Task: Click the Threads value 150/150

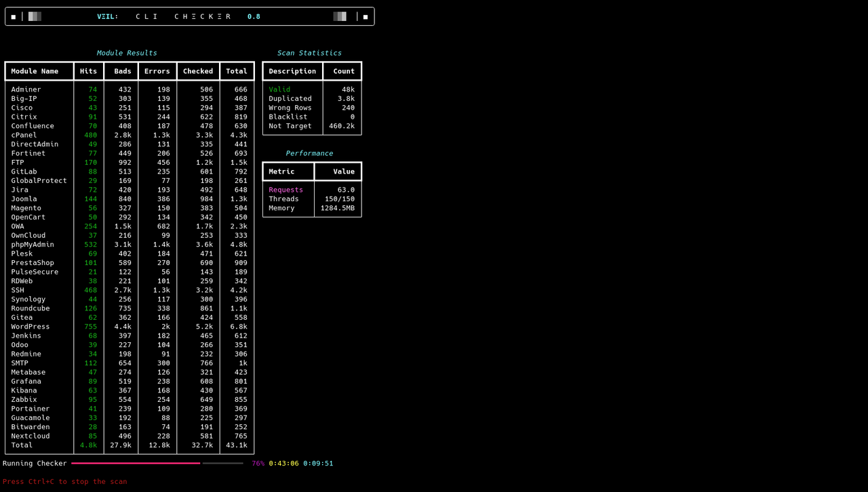Action: (340, 199)
